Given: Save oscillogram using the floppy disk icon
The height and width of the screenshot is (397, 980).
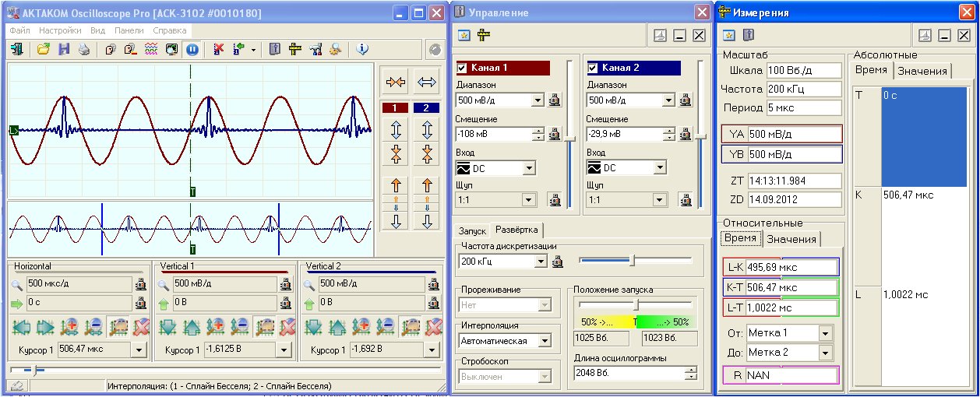Looking at the screenshot, I should point(64,49).
